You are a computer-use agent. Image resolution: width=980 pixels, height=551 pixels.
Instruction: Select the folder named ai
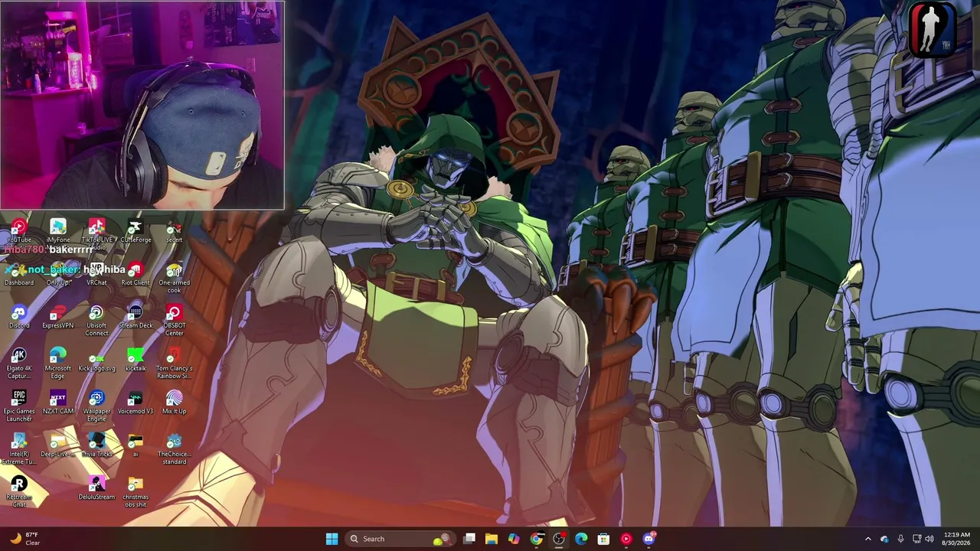tap(136, 445)
